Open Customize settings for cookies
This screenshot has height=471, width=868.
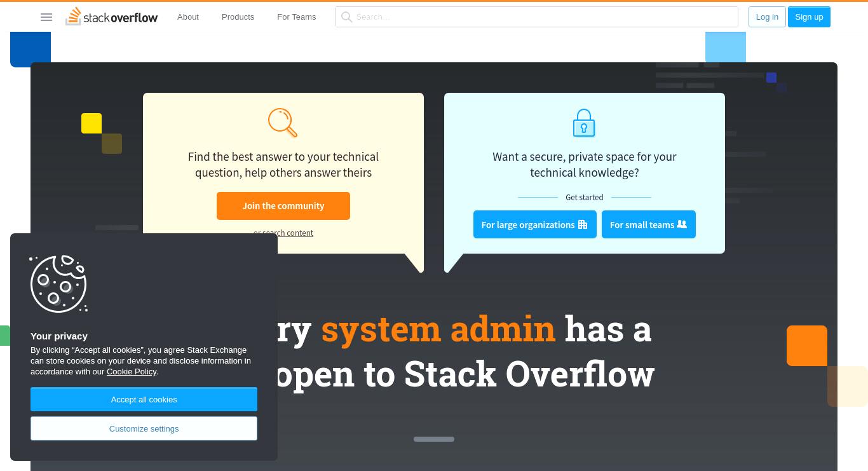(144, 428)
